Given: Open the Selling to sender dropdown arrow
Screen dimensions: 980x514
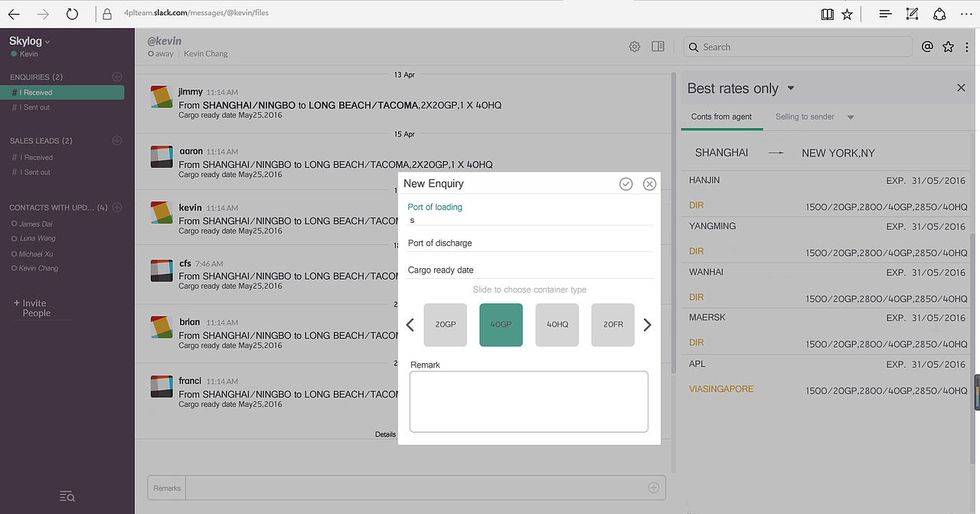Looking at the screenshot, I should (851, 117).
